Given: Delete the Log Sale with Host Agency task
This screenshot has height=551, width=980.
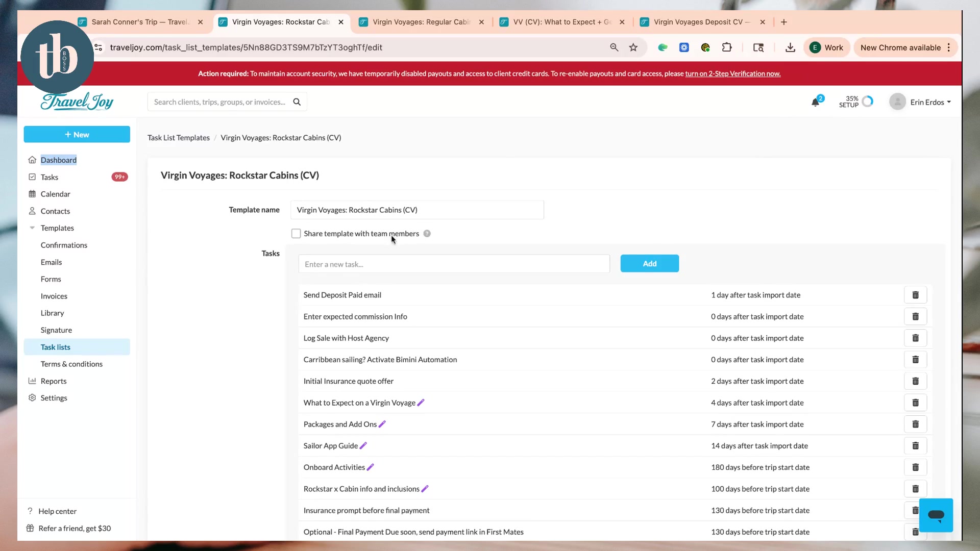Looking at the screenshot, I should click(915, 338).
